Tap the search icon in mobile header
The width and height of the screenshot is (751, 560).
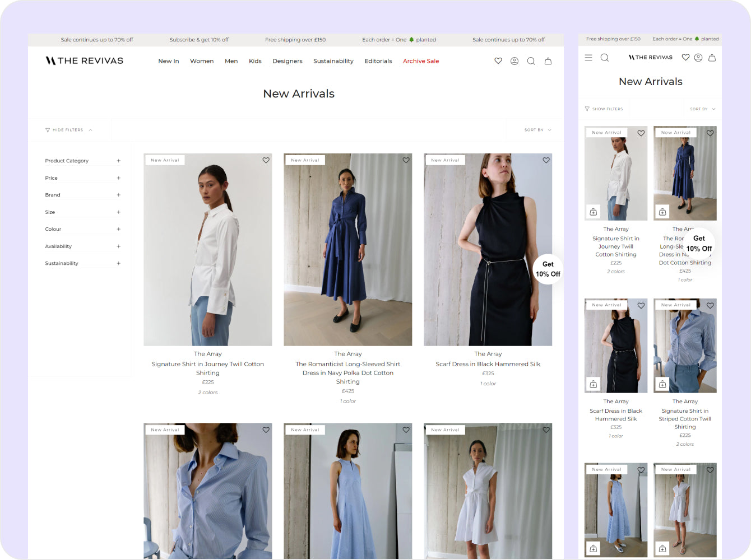click(604, 57)
